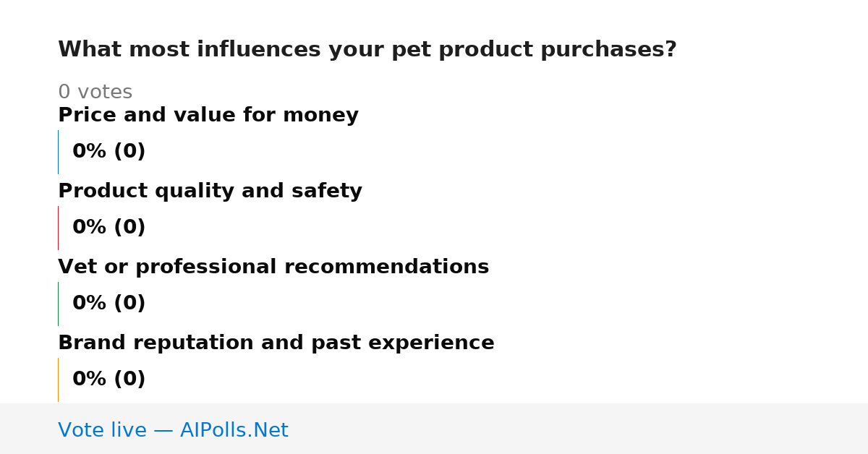Click the green bar for Vet recommendations

tap(58, 304)
